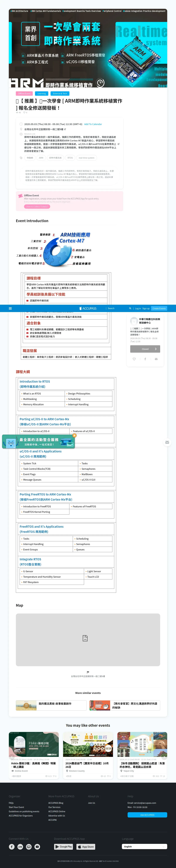Open the Facebook social icon in the footer
This screenshot has width=176, height=868.
[x=11, y=846]
